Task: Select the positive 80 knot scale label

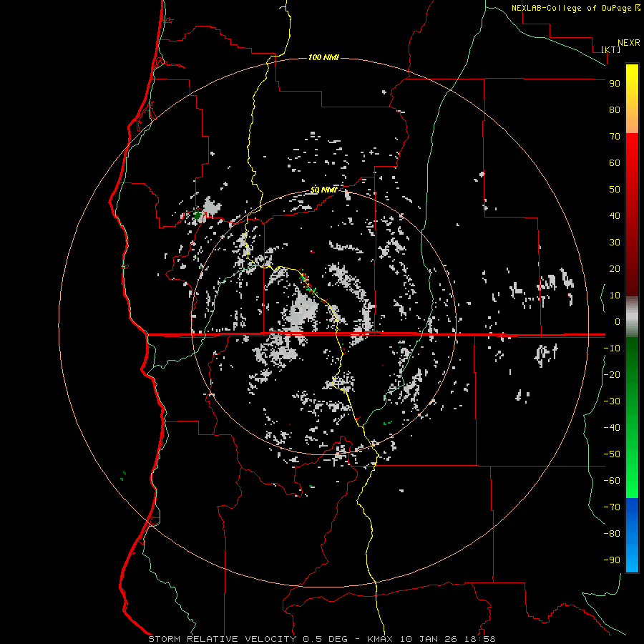Action: pyautogui.click(x=615, y=110)
